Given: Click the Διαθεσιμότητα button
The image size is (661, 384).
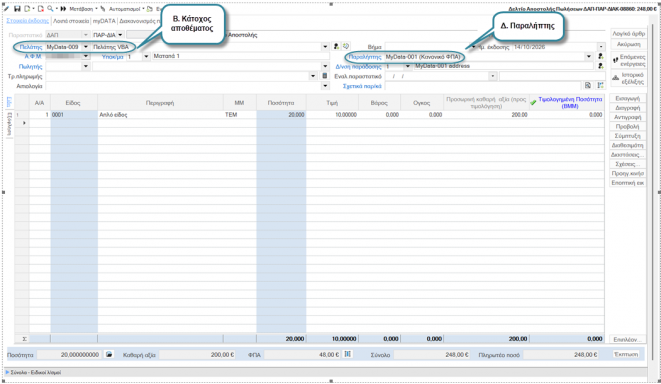Looking at the screenshot, I should tap(627, 145).
